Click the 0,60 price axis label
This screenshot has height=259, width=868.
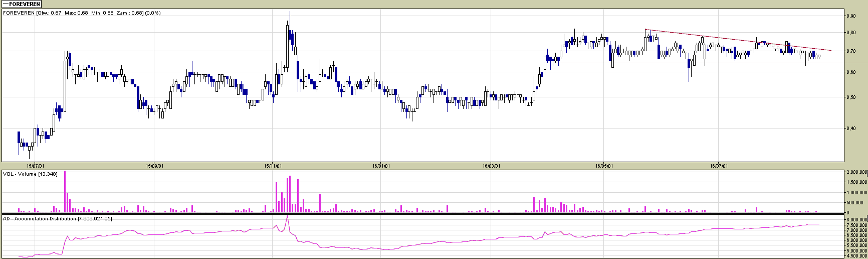pyautogui.click(x=850, y=72)
